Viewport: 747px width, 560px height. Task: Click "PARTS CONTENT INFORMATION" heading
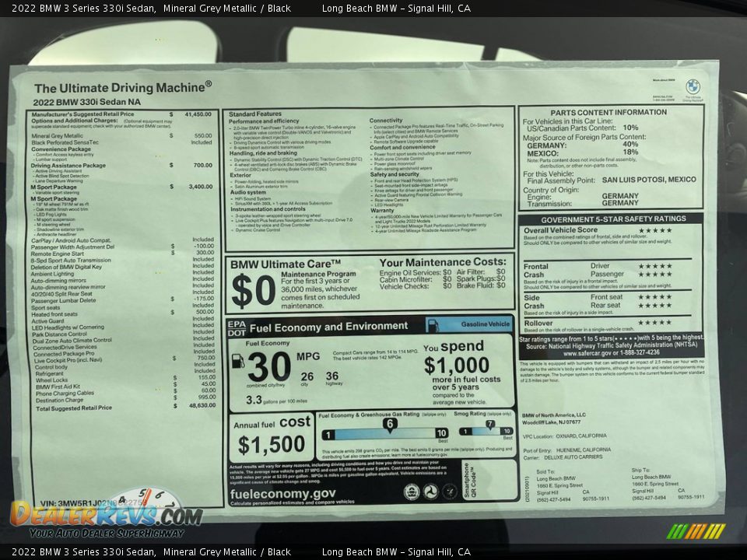[608, 112]
